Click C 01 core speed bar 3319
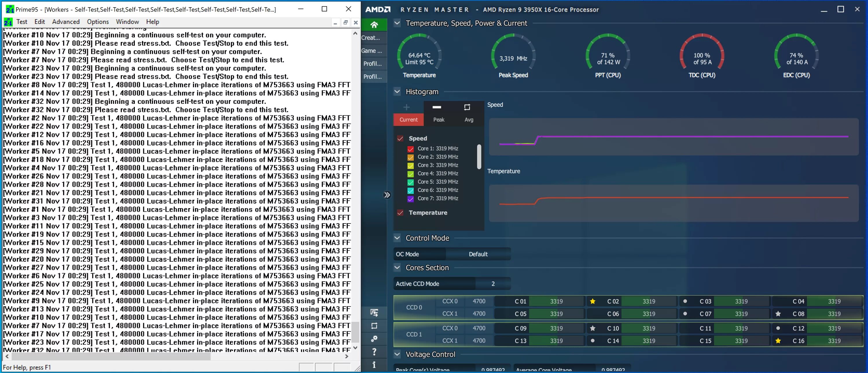Viewport: 868px width, 373px height. click(x=556, y=301)
